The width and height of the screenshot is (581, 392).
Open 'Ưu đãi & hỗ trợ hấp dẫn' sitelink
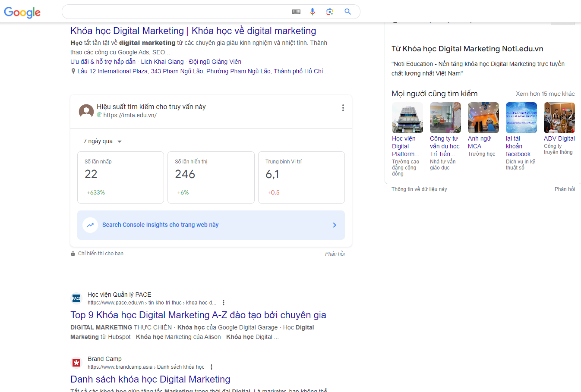pos(103,62)
